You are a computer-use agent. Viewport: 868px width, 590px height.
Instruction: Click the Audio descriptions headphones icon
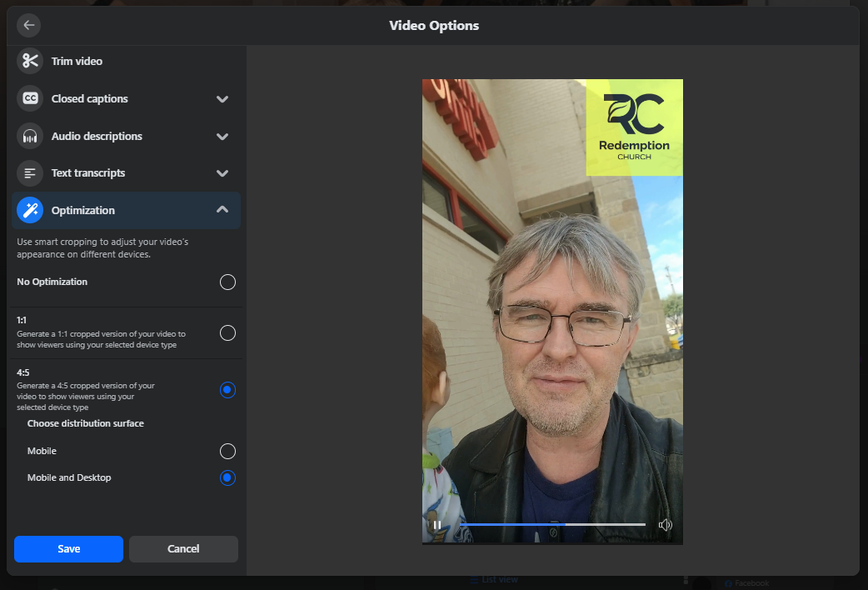(30, 136)
